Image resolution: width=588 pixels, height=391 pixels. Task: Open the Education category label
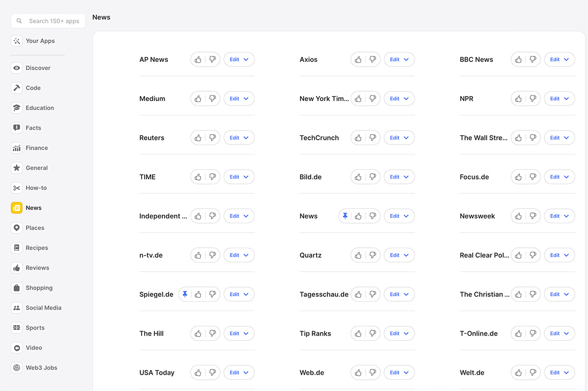coord(40,108)
